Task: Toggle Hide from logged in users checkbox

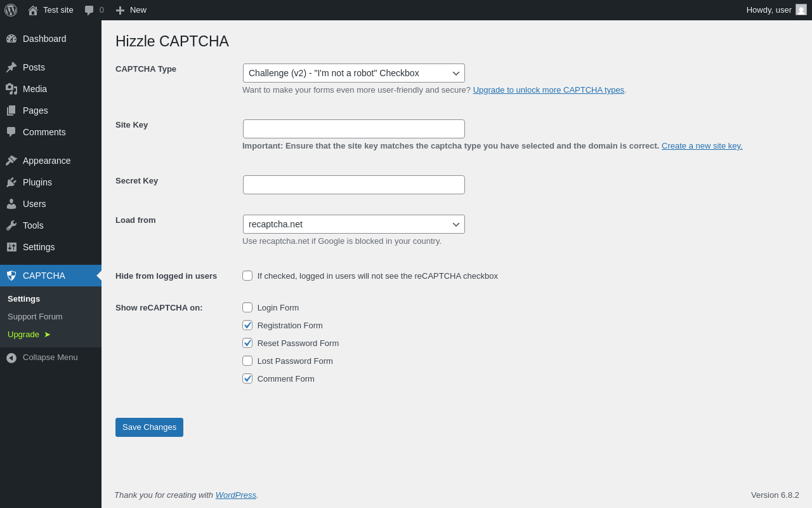Action: [247, 276]
